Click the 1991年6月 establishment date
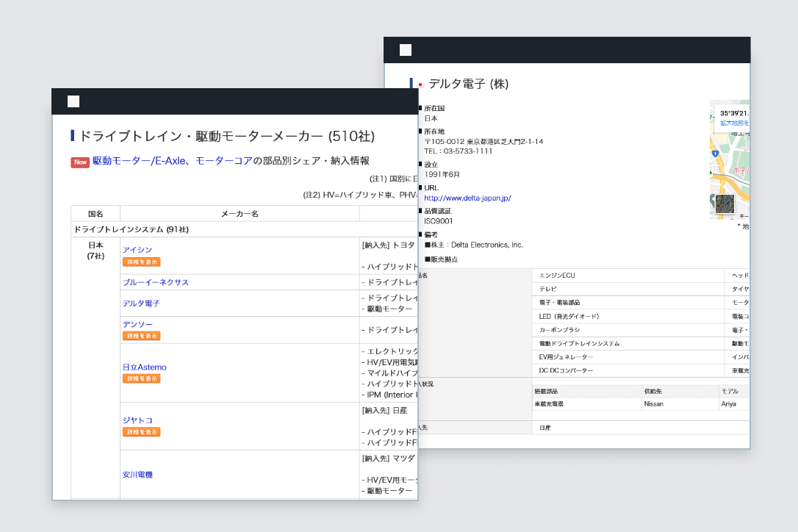Screen dimensions: 798x532 (442, 174)
